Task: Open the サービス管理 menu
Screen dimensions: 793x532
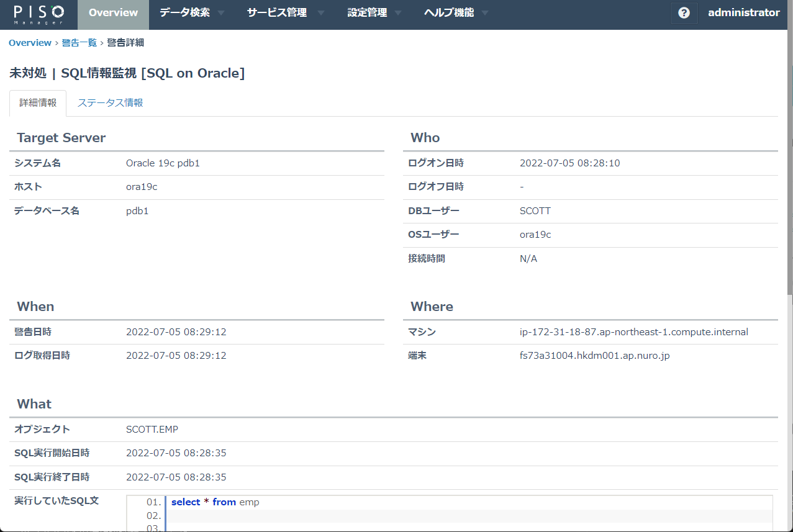Action: 276,13
